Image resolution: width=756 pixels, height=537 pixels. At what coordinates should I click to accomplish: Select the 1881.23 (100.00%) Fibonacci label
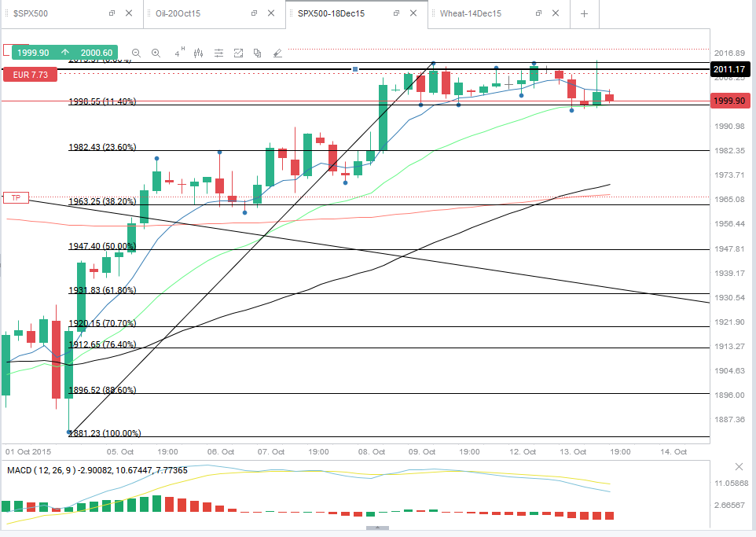[105, 433]
